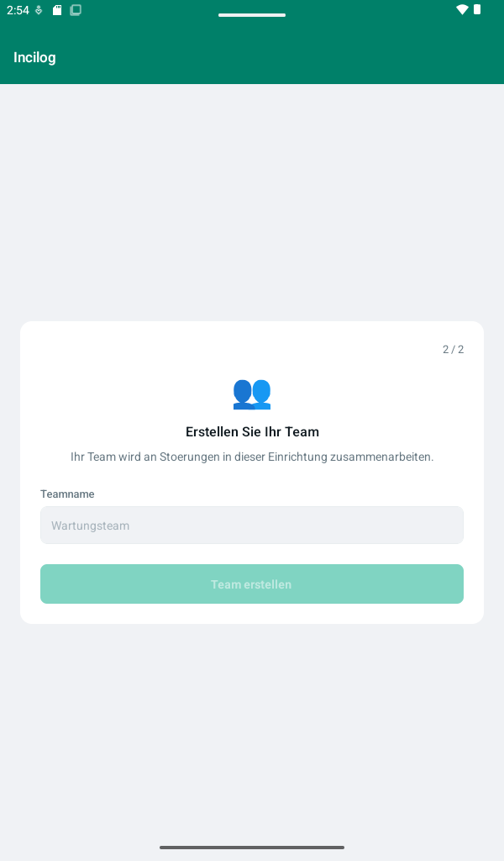
Task: Tap the stacked-squares screenshot notification icon
Action: tap(76, 10)
